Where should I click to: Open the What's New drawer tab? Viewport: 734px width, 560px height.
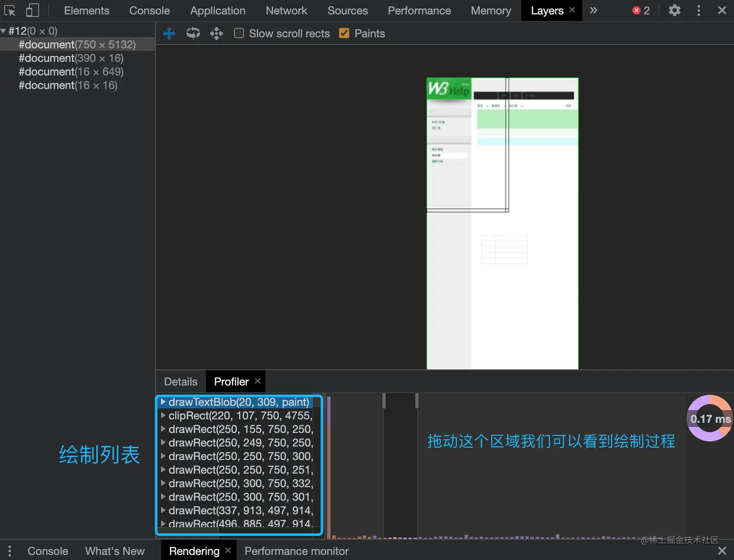pyautogui.click(x=115, y=551)
